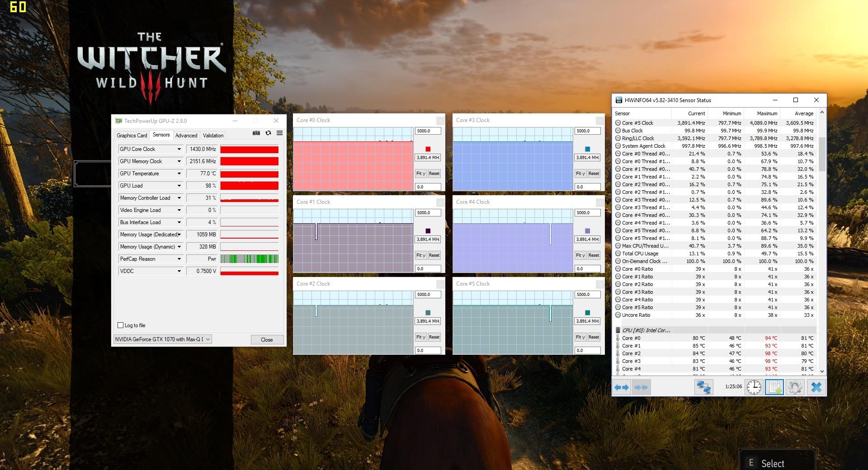This screenshot has width=868, height=470.
Task: Click HWiNFO expand columns arrows icon
Action: (x=622, y=387)
